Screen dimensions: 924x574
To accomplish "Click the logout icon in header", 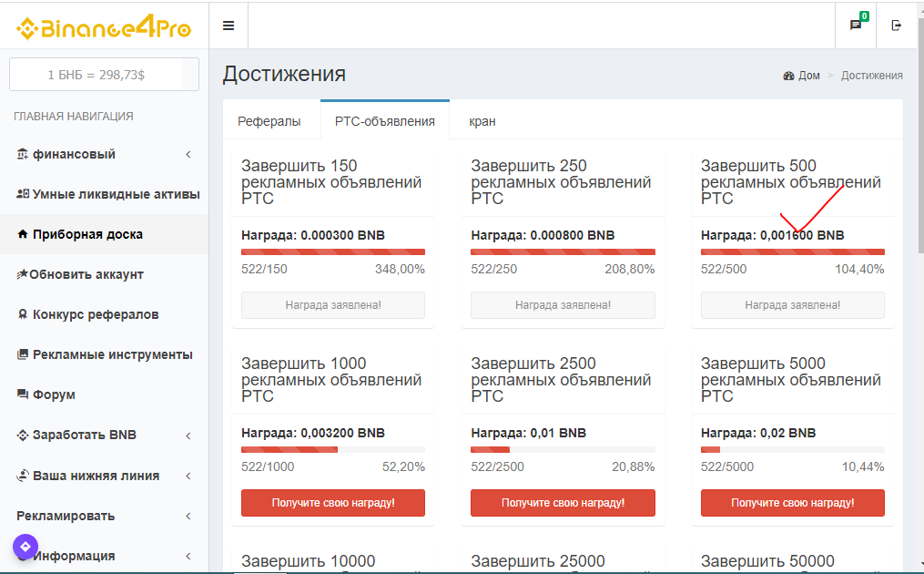I will tap(897, 26).
